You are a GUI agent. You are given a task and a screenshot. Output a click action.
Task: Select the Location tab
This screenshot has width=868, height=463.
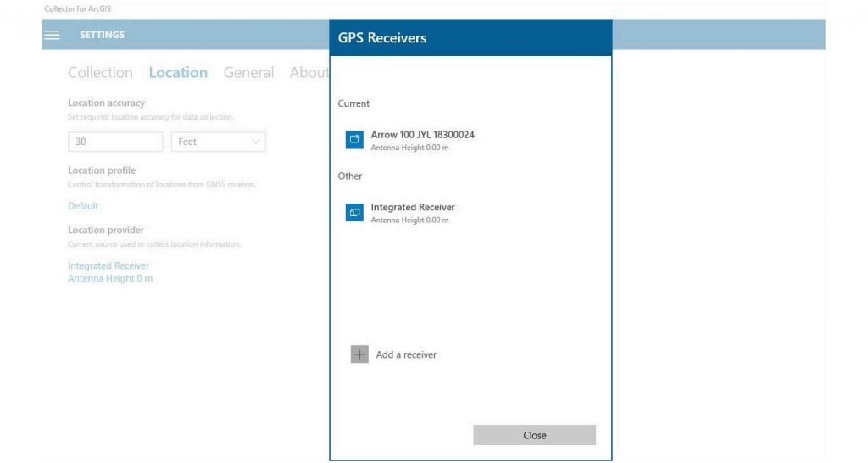click(178, 73)
